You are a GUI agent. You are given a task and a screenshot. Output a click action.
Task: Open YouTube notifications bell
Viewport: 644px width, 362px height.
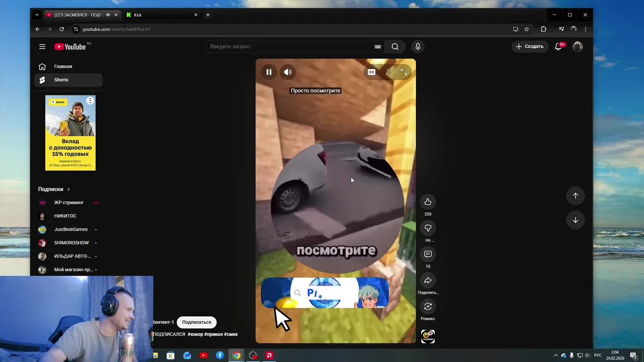click(x=558, y=46)
